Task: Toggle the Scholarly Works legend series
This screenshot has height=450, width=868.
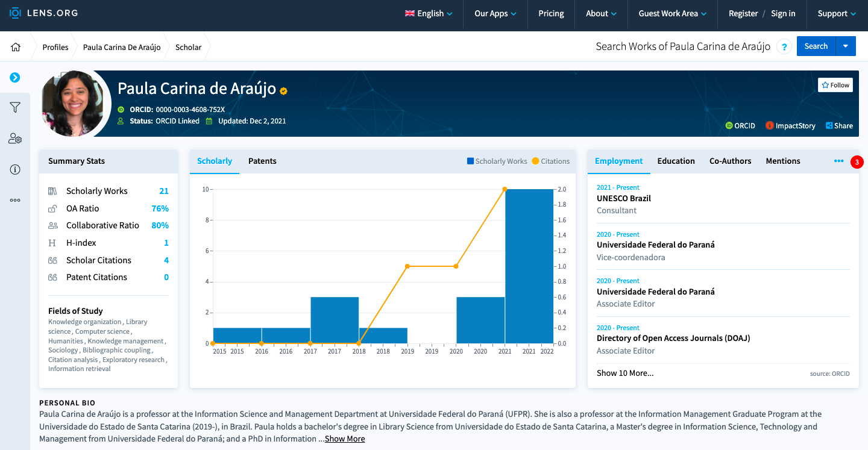Action: pyautogui.click(x=497, y=161)
